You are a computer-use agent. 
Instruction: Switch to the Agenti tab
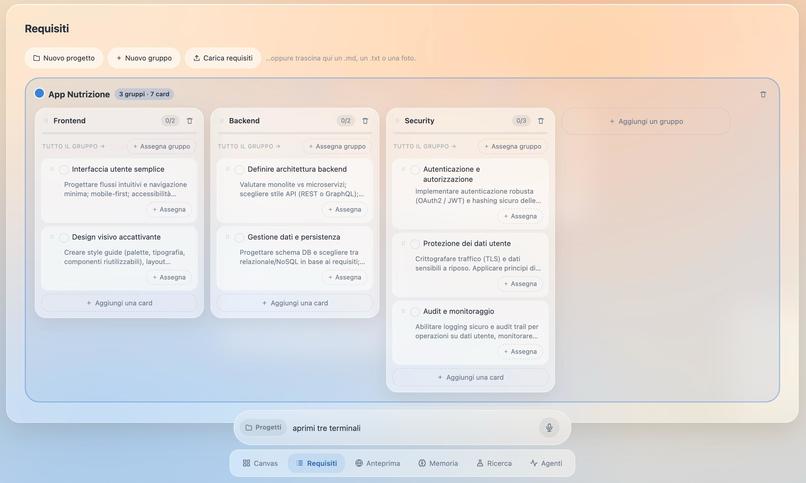[546, 463]
